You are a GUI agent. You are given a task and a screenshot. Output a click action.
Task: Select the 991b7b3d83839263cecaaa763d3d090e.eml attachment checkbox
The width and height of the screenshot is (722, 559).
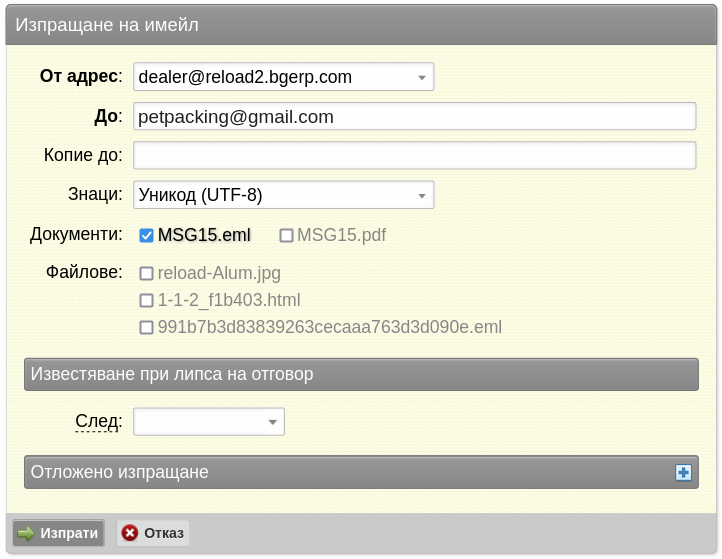(x=146, y=328)
